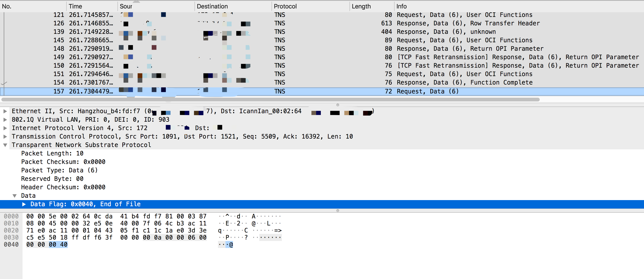
Task: Sort packets by the No. column
Action: point(7,7)
